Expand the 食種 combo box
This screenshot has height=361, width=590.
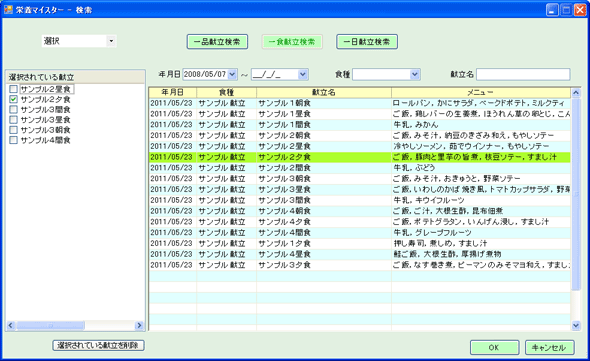(x=415, y=75)
